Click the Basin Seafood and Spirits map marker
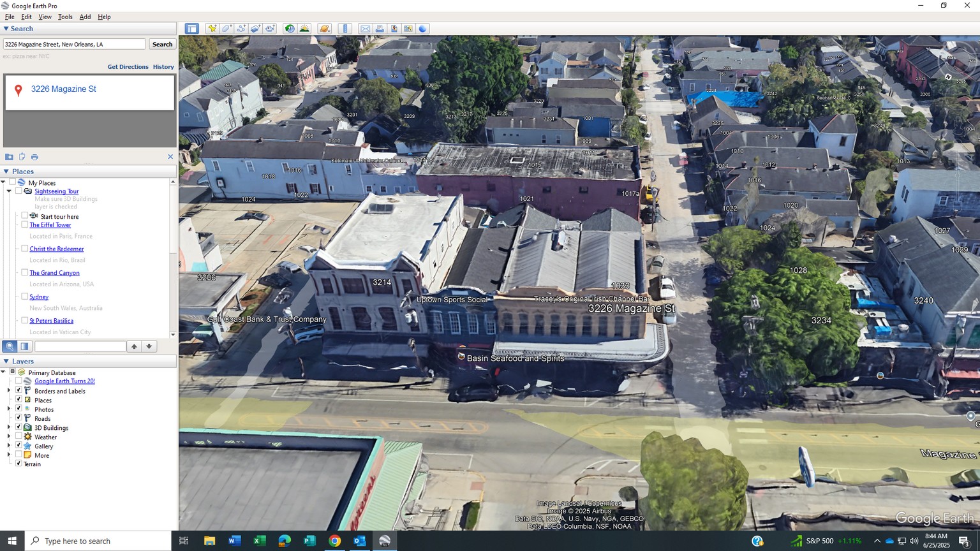Screen dimensions: 980x551 point(461,356)
